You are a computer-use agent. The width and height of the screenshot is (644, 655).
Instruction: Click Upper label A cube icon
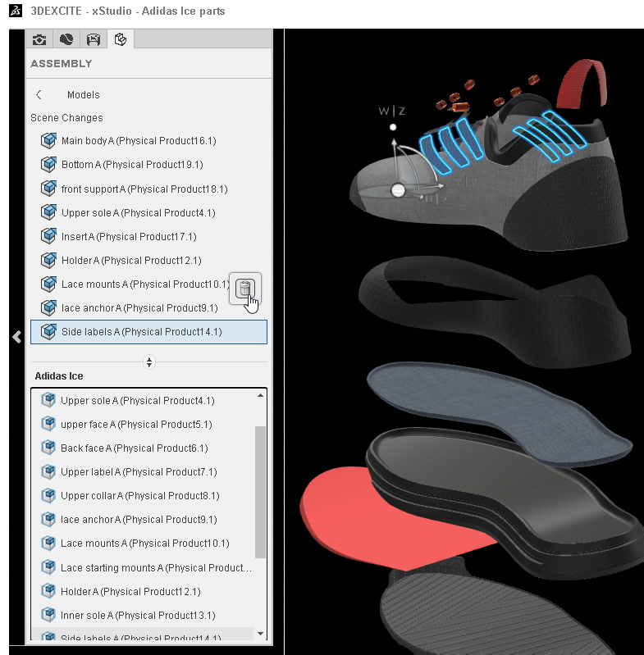point(48,471)
